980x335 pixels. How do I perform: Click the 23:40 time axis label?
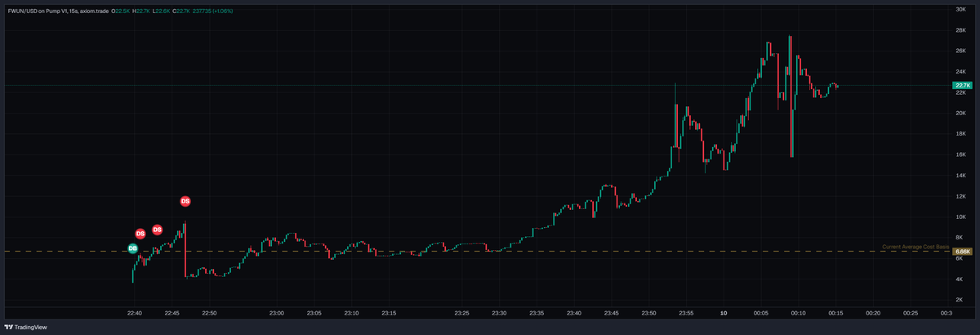[x=574, y=313]
